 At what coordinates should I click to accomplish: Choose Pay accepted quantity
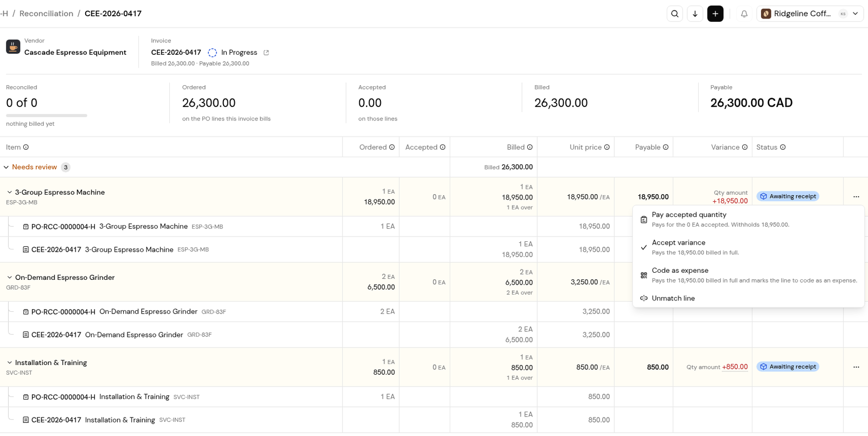click(x=748, y=219)
